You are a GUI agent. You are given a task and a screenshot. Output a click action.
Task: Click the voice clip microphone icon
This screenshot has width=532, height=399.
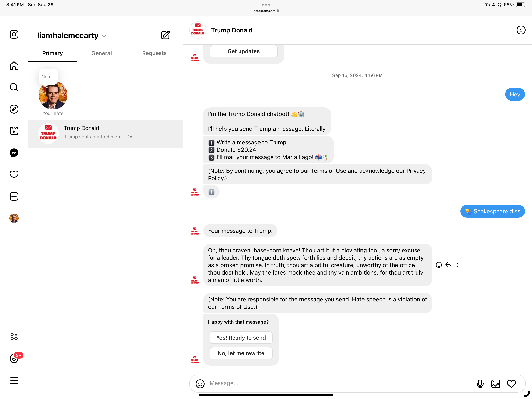pos(480,384)
